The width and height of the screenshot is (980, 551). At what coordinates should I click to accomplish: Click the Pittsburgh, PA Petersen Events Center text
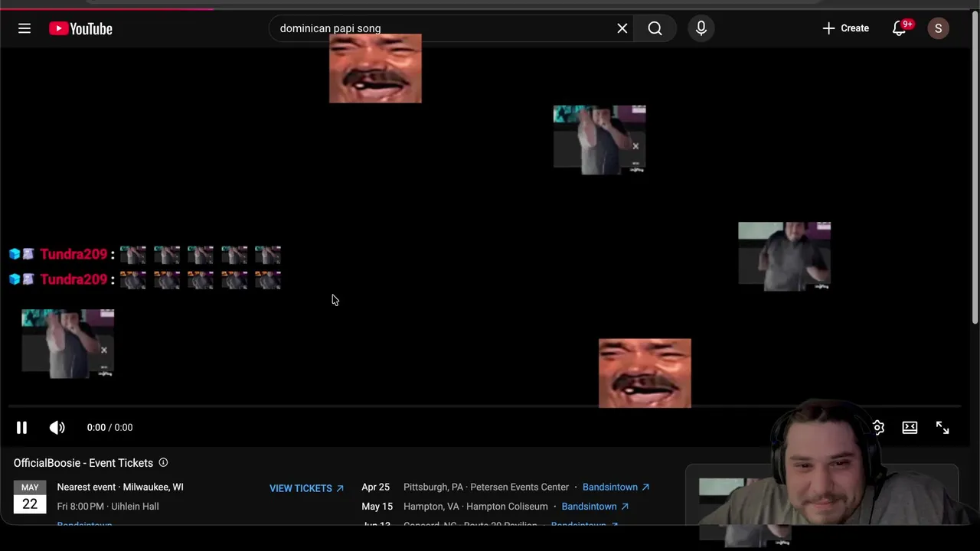pos(486,487)
